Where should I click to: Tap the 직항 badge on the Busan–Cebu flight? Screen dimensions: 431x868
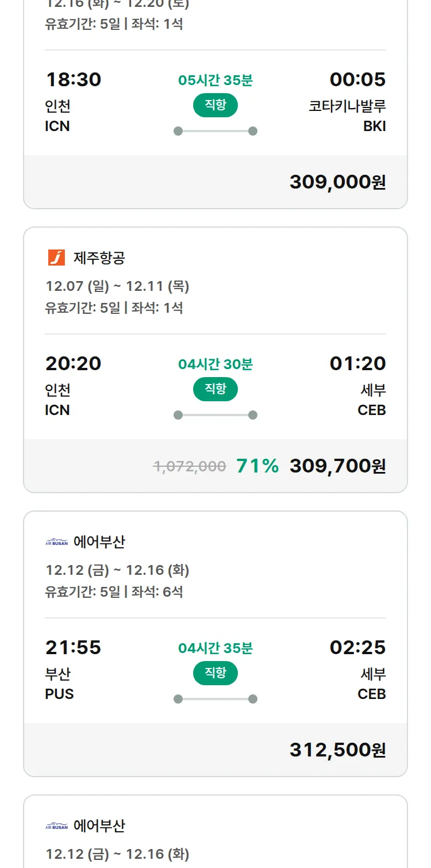tap(215, 673)
